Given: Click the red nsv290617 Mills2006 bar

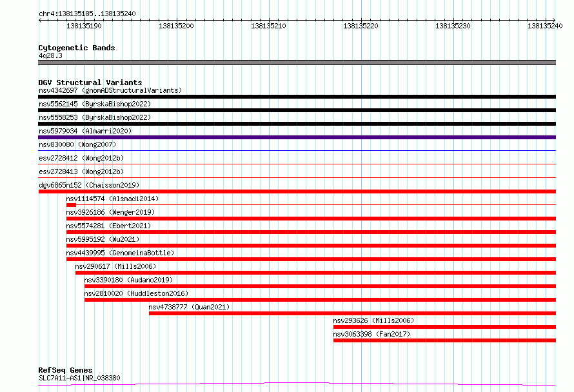Looking at the screenshot, I should click(x=315, y=273).
